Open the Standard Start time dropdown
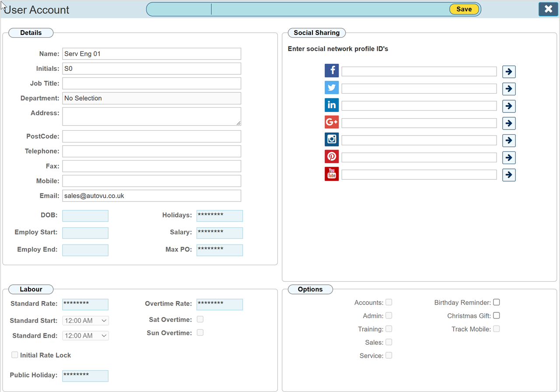 pyautogui.click(x=86, y=321)
